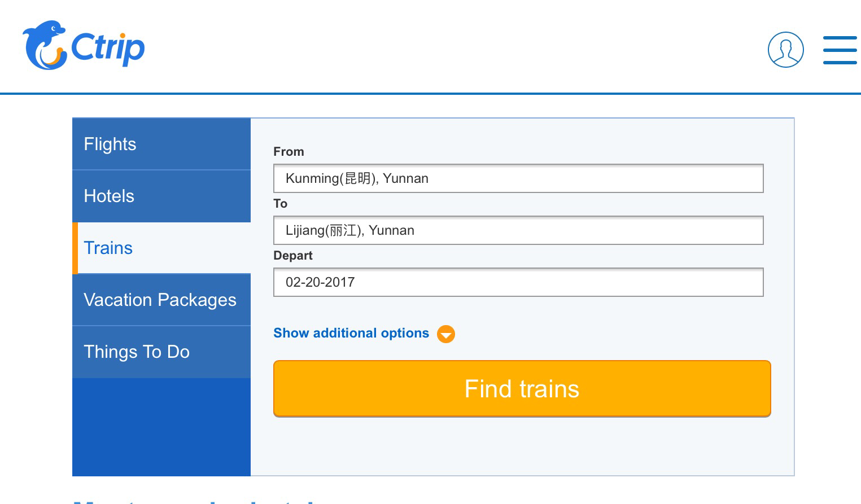This screenshot has height=504, width=861.
Task: Click the To field showing Lijiang
Action: click(518, 230)
